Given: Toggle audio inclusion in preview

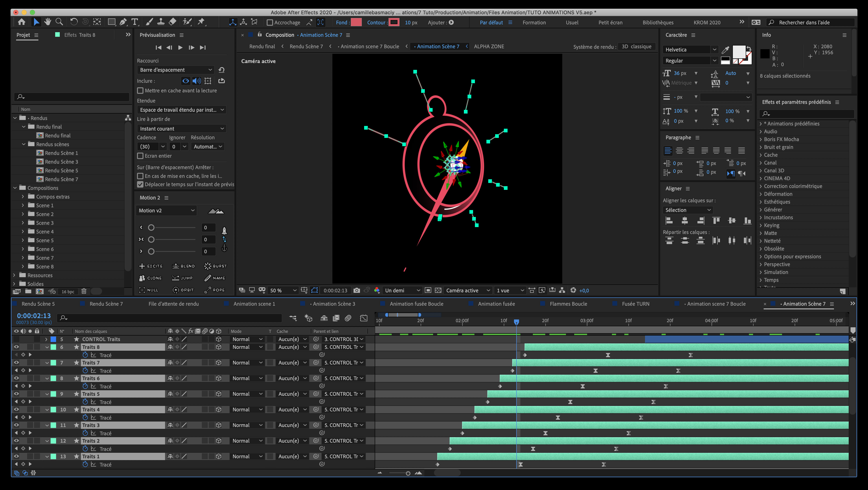Looking at the screenshot, I should 197,81.
